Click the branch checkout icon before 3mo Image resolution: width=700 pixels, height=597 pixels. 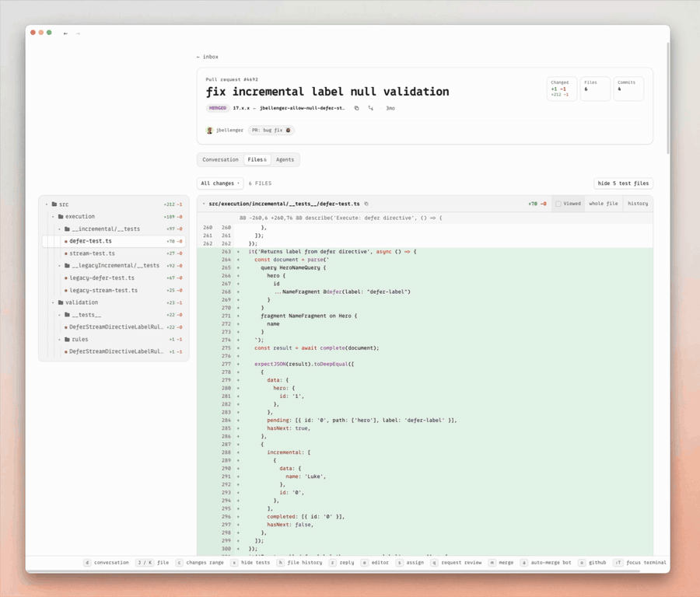[370, 108]
